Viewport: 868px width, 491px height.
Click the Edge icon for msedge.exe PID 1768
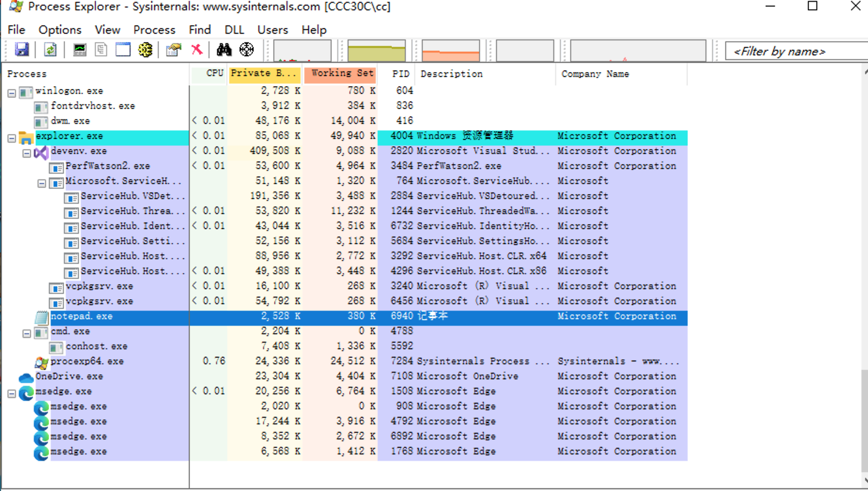41,452
